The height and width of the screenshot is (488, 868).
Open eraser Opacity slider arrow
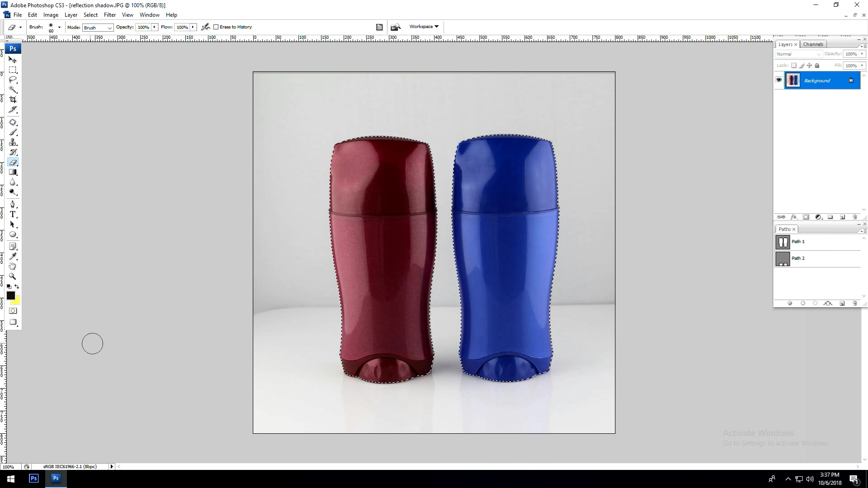pos(154,27)
